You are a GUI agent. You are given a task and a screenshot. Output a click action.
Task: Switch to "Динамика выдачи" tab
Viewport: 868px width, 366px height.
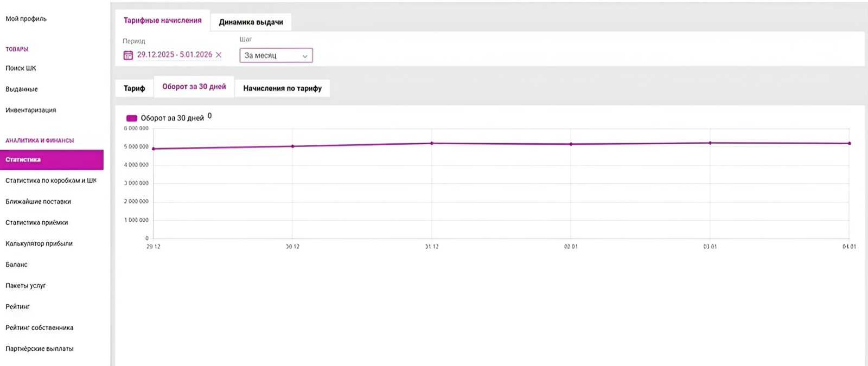pos(251,22)
